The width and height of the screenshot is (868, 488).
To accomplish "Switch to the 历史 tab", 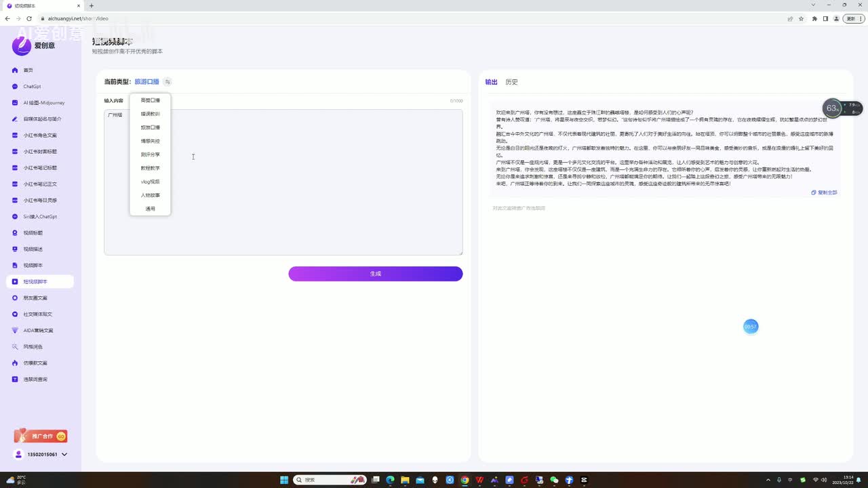I will (x=511, y=82).
